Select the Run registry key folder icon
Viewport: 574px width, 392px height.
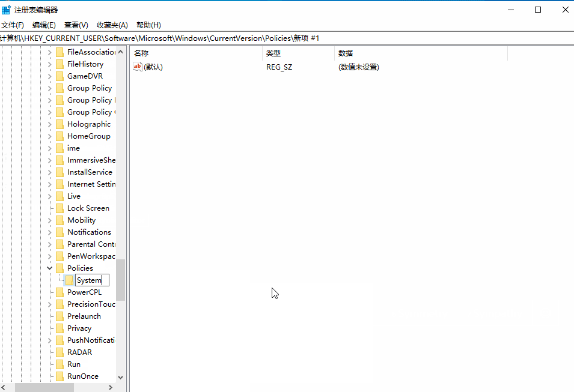pyautogui.click(x=60, y=364)
